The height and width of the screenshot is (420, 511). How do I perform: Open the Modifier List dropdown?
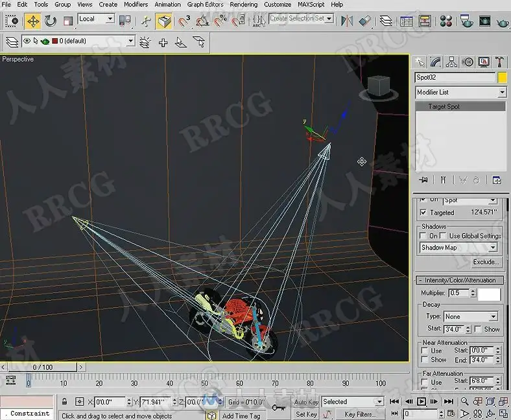coord(460,92)
